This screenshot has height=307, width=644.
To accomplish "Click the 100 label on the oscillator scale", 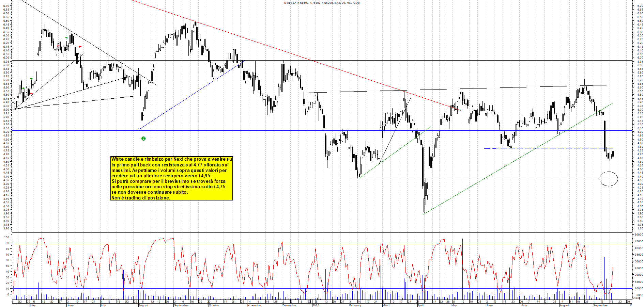I will (6, 237).
